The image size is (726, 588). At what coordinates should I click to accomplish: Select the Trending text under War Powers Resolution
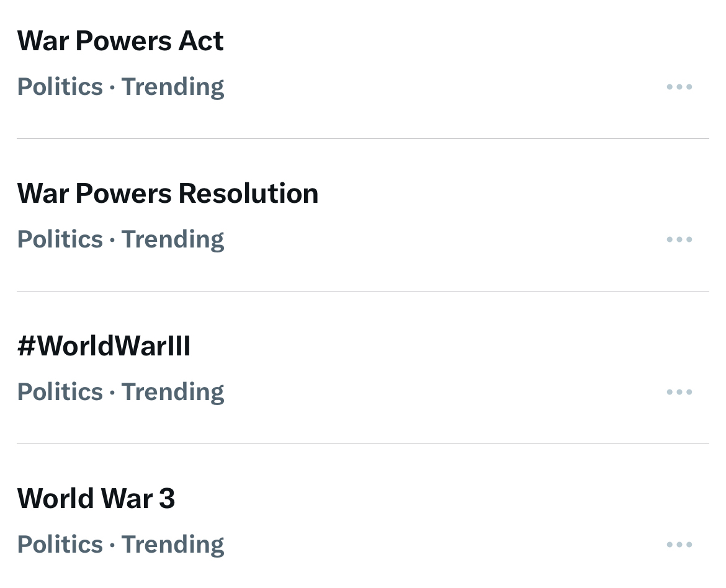click(173, 239)
